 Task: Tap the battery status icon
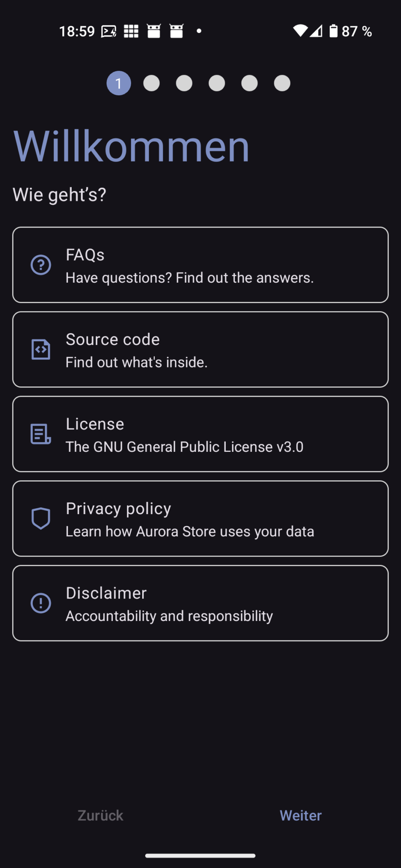click(334, 31)
